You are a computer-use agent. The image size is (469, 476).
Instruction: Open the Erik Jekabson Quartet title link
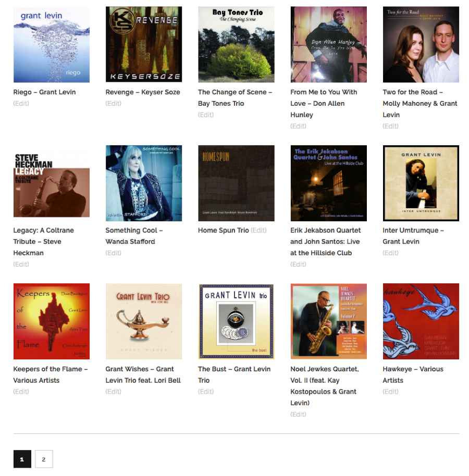click(325, 242)
